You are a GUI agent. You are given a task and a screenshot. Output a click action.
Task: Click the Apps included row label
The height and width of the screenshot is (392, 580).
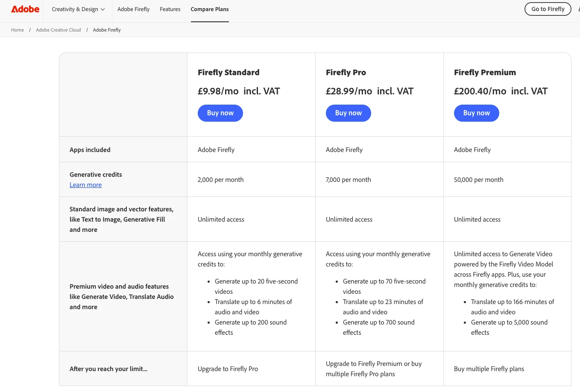(x=90, y=150)
